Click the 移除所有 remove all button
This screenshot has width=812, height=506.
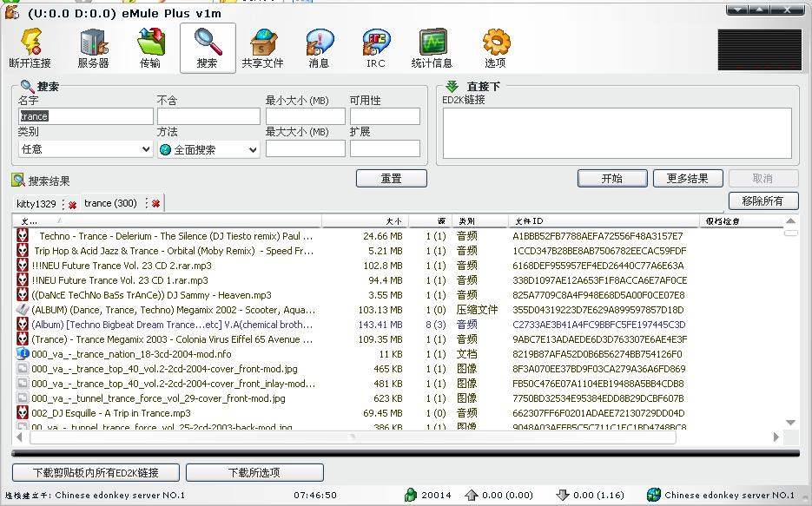pyautogui.click(x=762, y=200)
